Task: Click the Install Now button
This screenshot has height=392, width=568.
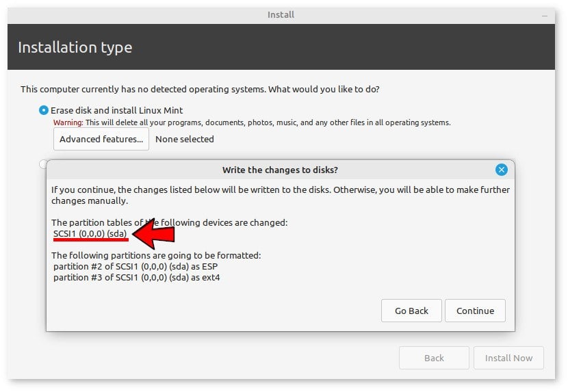Action: 508,358
